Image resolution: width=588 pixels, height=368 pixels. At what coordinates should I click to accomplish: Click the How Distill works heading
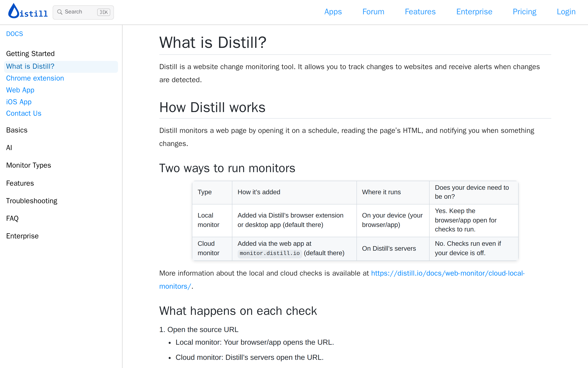coord(212,107)
